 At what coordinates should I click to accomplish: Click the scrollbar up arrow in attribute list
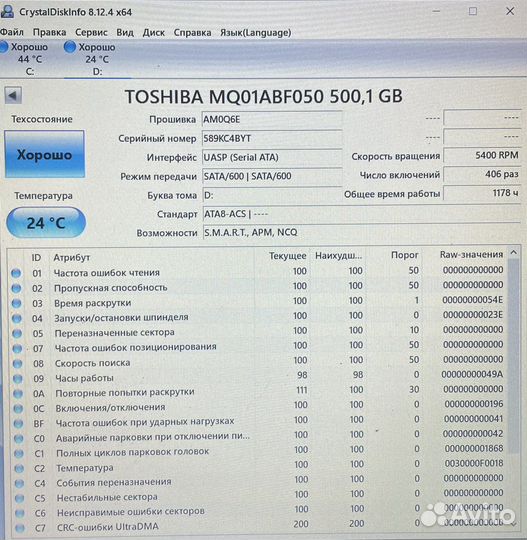tap(514, 253)
